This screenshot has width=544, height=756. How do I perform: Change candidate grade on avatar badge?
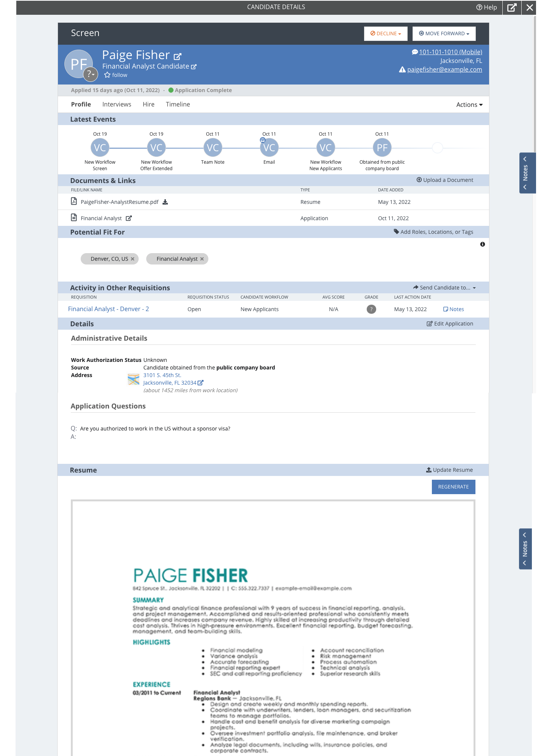click(91, 74)
